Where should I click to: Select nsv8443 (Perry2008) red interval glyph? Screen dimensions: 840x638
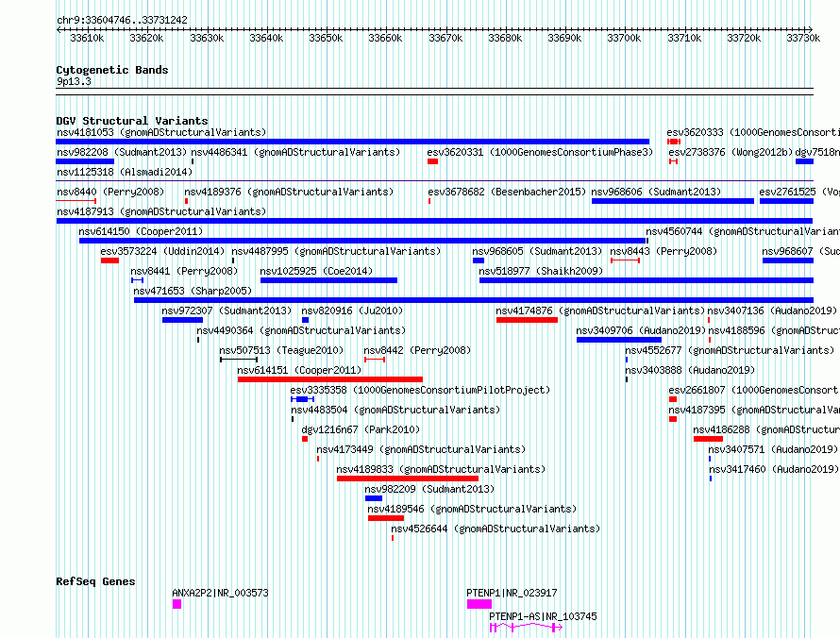[x=625, y=260]
